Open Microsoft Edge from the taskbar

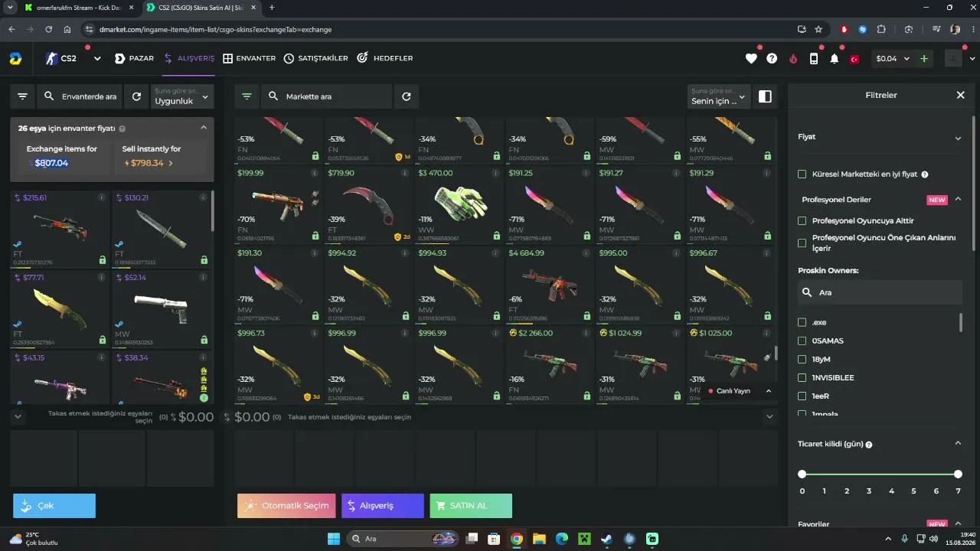pyautogui.click(x=561, y=539)
